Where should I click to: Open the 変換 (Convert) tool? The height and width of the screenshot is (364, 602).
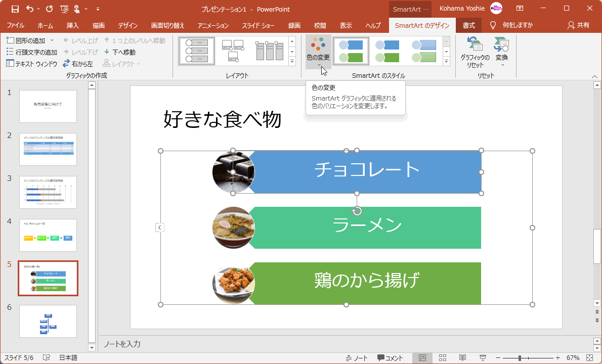click(501, 51)
